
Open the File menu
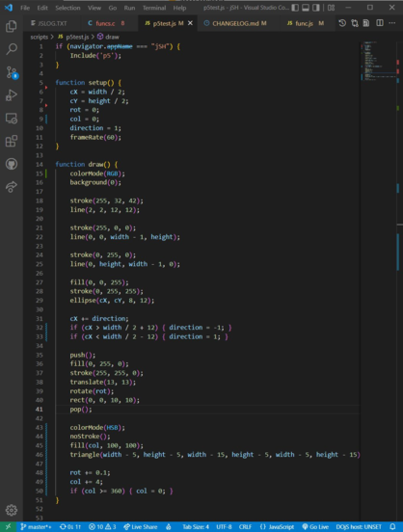point(25,8)
